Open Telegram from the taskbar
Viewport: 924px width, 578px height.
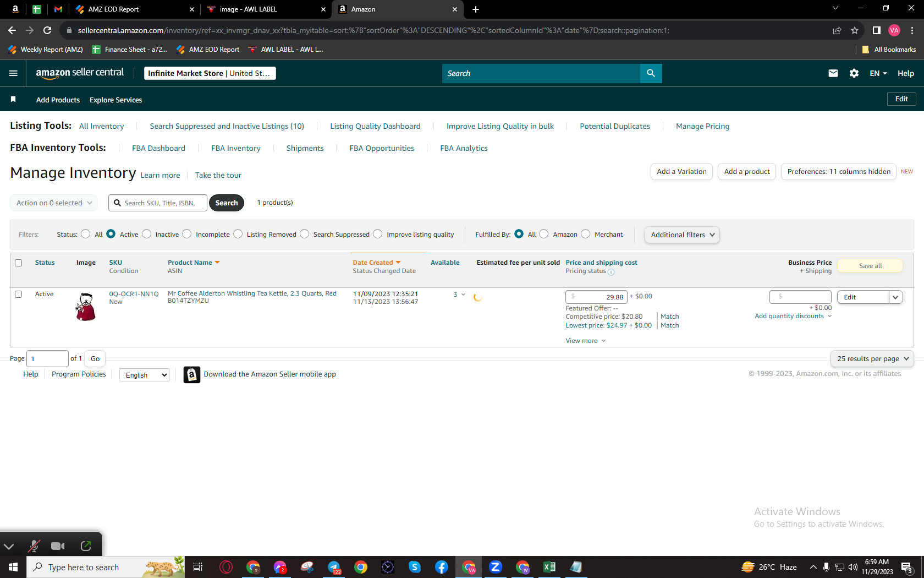334,567
